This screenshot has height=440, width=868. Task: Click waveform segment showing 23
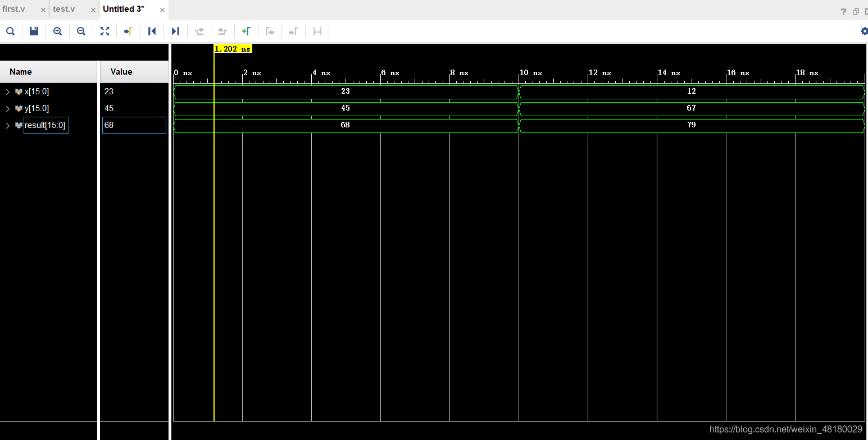click(x=346, y=91)
